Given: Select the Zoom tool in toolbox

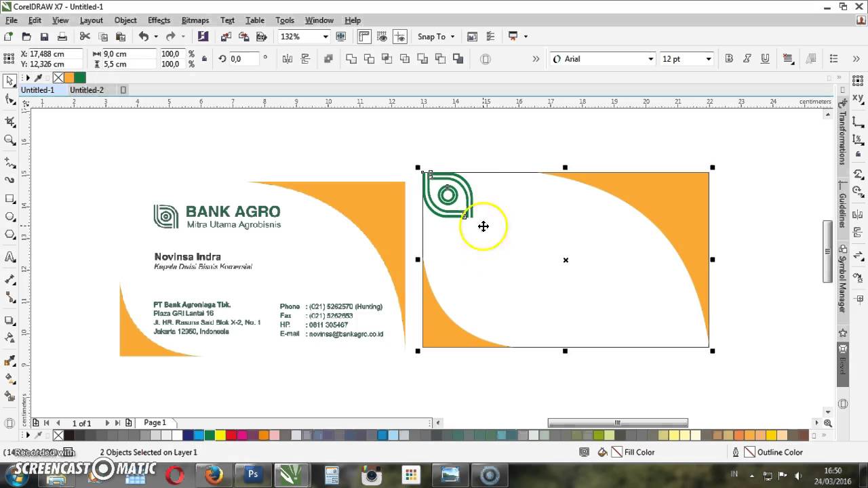Looking at the screenshot, I should (x=9, y=140).
